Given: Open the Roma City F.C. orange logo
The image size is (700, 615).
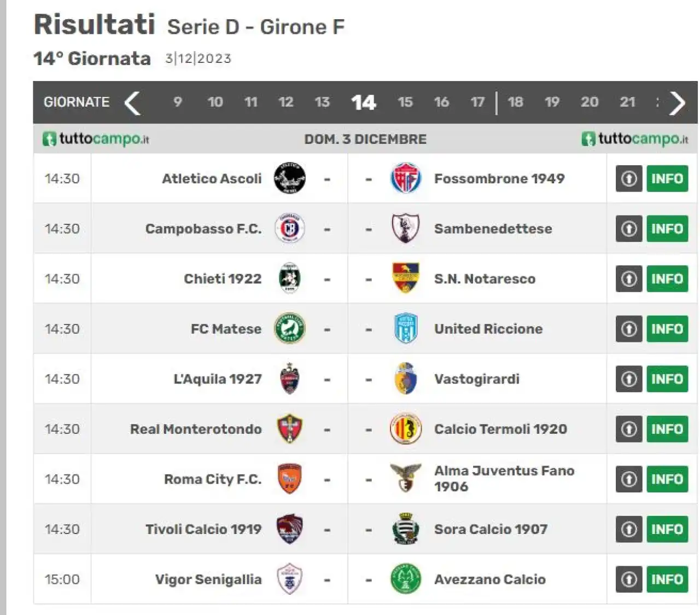Looking at the screenshot, I should (289, 479).
